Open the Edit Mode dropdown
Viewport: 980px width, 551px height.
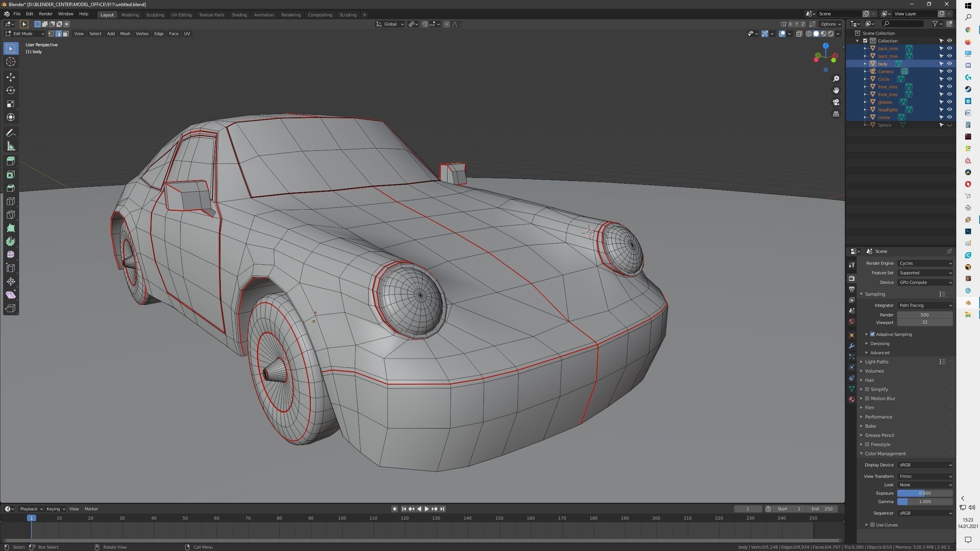tap(24, 33)
